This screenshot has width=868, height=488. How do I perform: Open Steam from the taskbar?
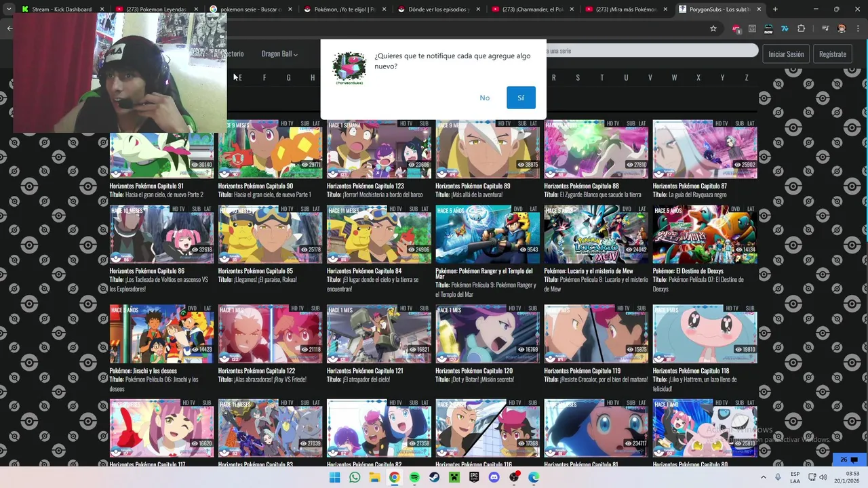click(x=434, y=477)
